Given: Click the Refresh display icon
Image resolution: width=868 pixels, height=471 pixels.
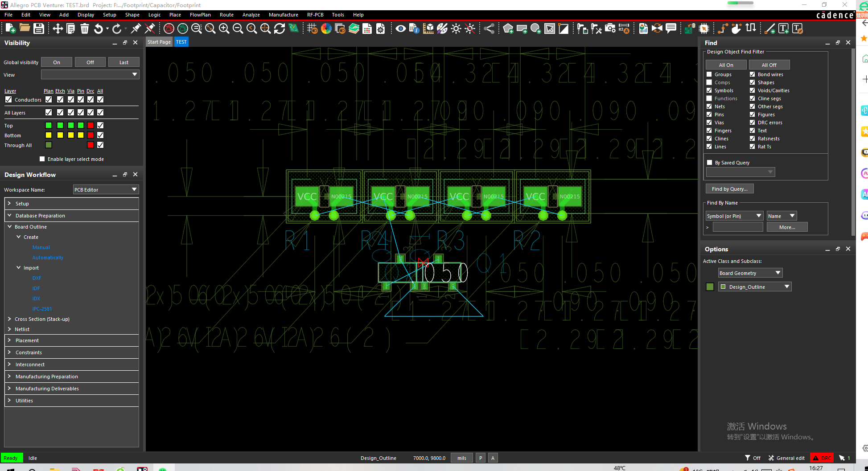Looking at the screenshot, I should [280, 29].
